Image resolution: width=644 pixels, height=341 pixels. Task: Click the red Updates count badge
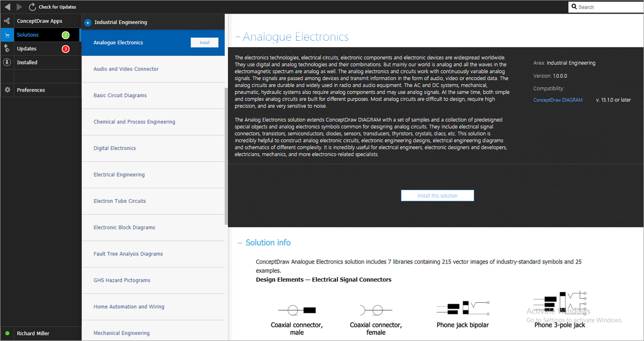[x=65, y=49]
